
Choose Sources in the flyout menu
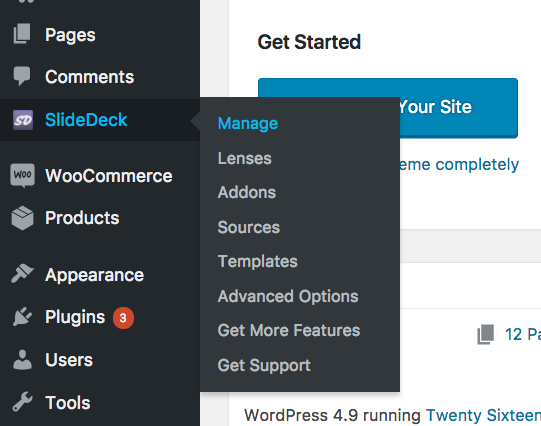249,227
